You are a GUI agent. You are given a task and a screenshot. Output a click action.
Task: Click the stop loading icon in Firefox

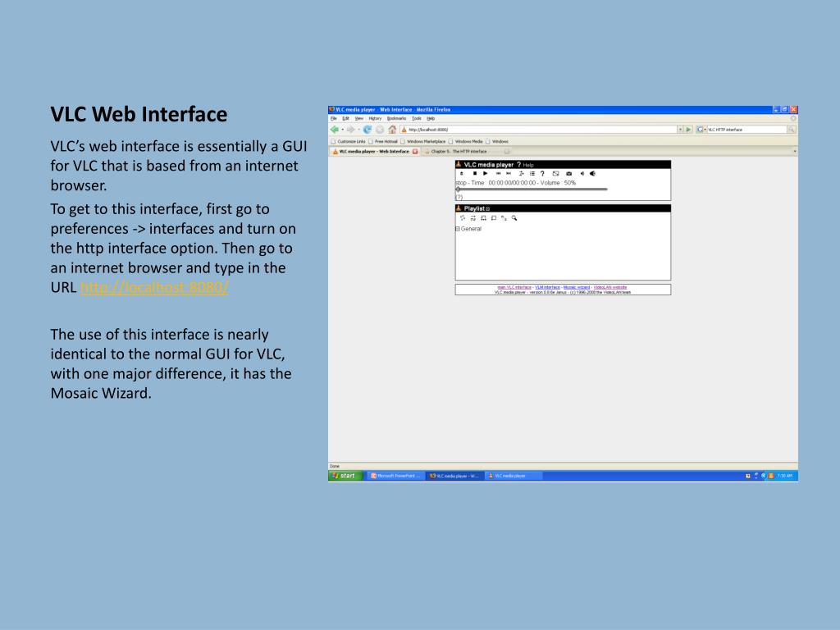[x=380, y=130]
